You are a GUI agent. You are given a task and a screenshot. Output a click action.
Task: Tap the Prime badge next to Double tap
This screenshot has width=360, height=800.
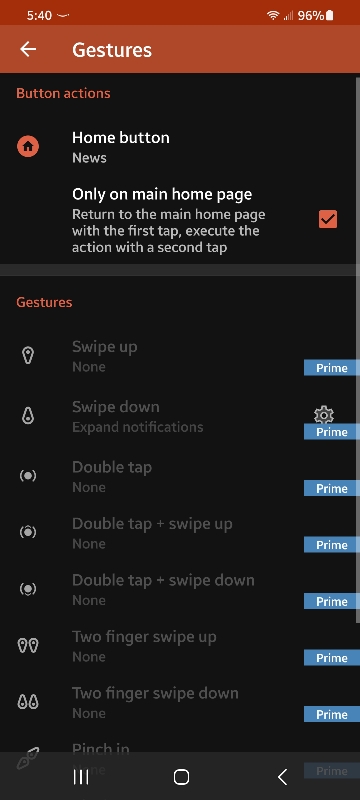pyautogui.click(x=332, y=488)
